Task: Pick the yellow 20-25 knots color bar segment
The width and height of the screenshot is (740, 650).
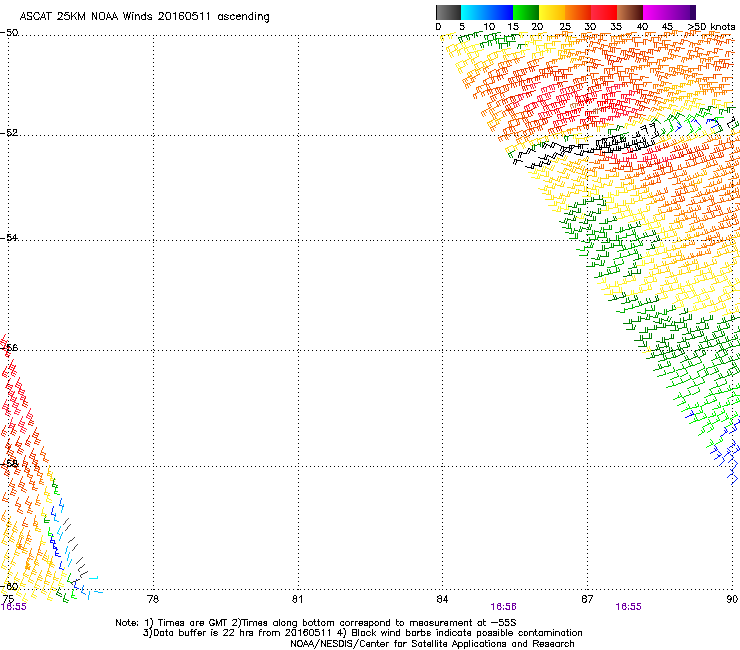Action: click(552, 12)
